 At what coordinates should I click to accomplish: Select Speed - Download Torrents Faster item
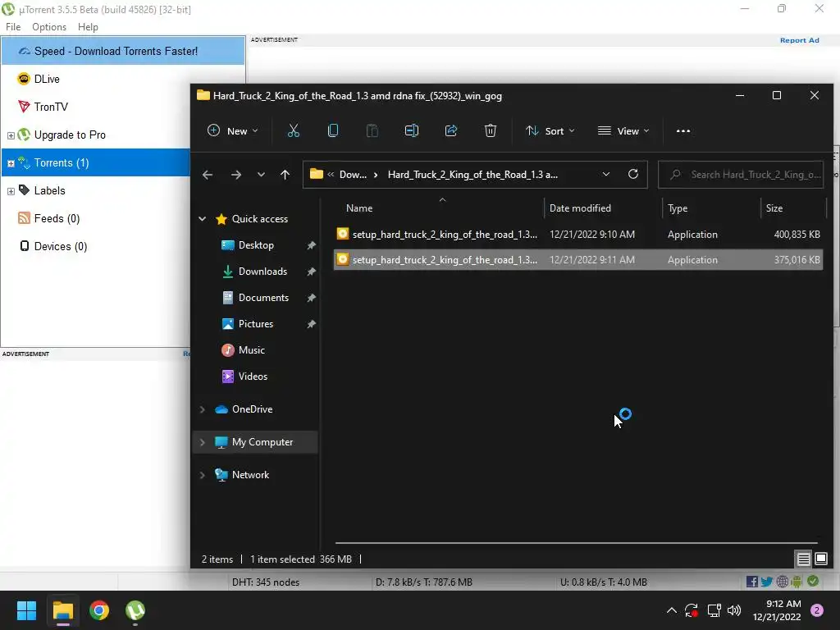[x=123, y=51]
